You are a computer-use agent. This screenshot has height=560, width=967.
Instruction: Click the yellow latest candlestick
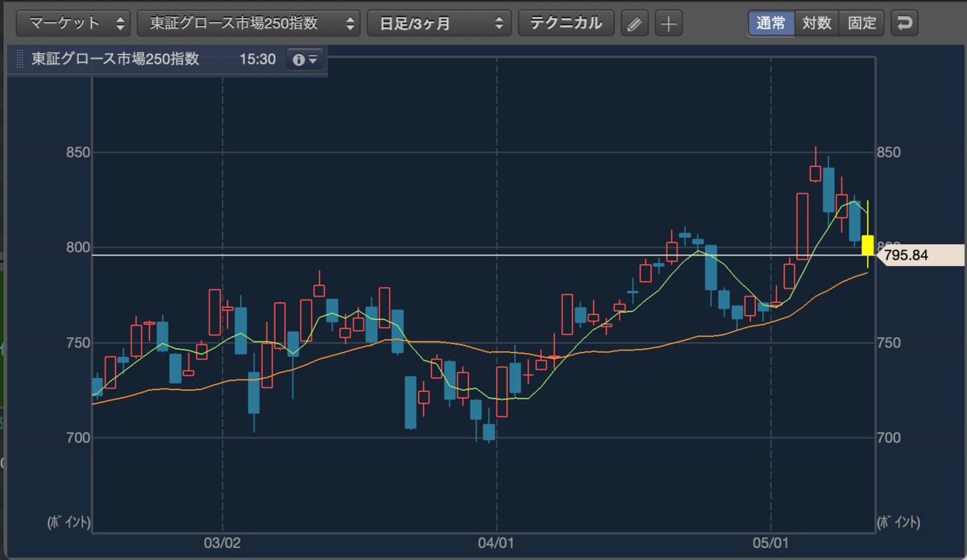[x=868, y=245]
